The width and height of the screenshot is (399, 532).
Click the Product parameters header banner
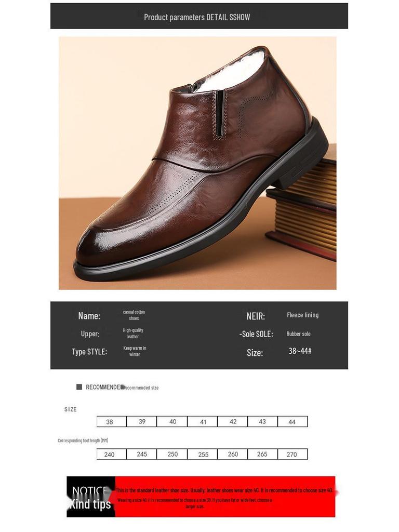click(x=199, y=16)
